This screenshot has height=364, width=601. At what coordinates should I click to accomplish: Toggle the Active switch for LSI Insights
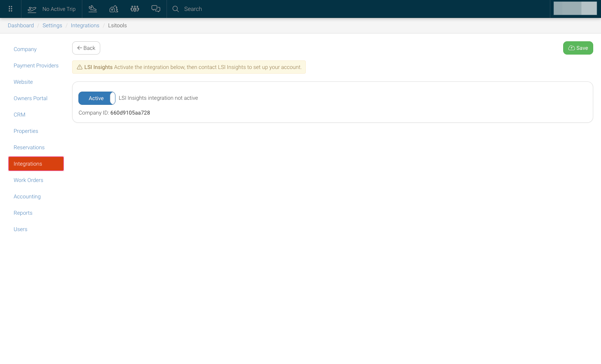coord(97,98)
